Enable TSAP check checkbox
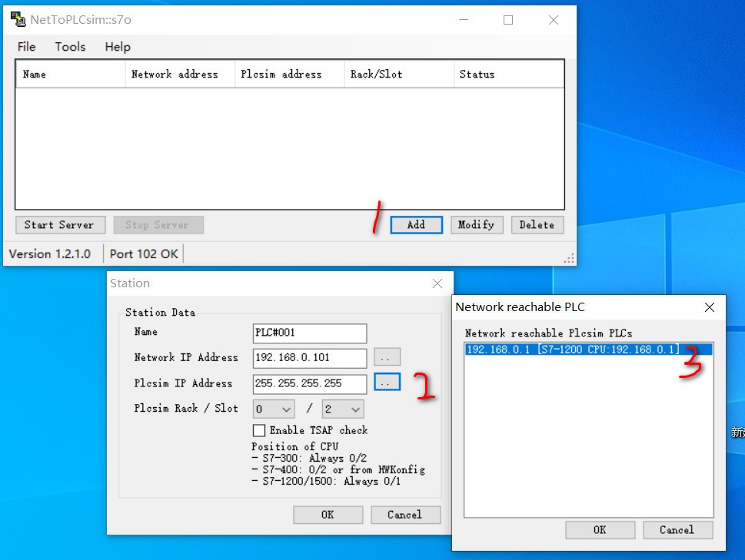 (259, 430)
